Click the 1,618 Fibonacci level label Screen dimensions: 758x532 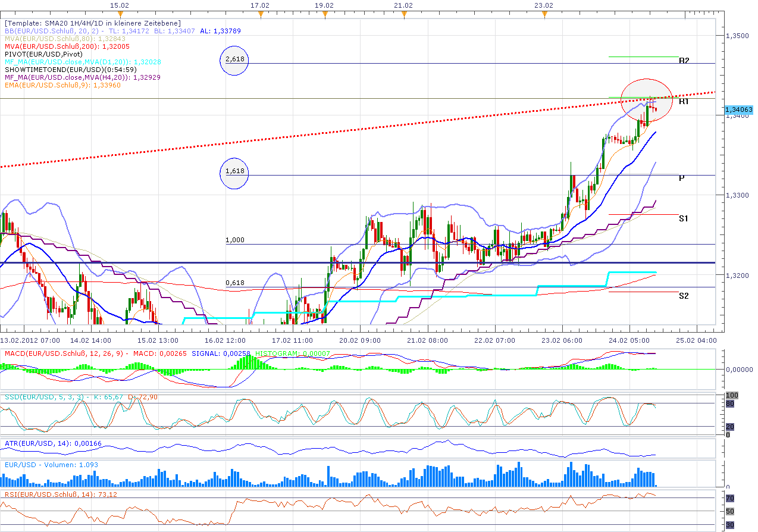(x=235, y=171)
